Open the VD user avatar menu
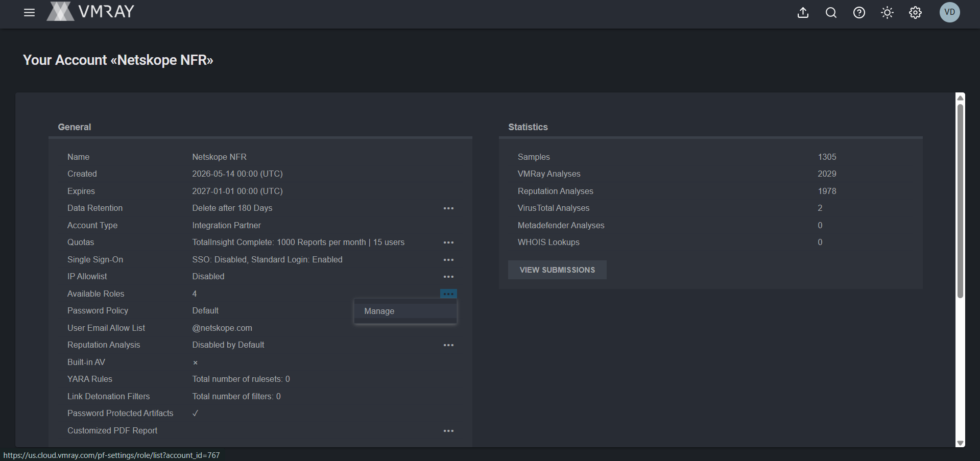 [x=950, y=12]
